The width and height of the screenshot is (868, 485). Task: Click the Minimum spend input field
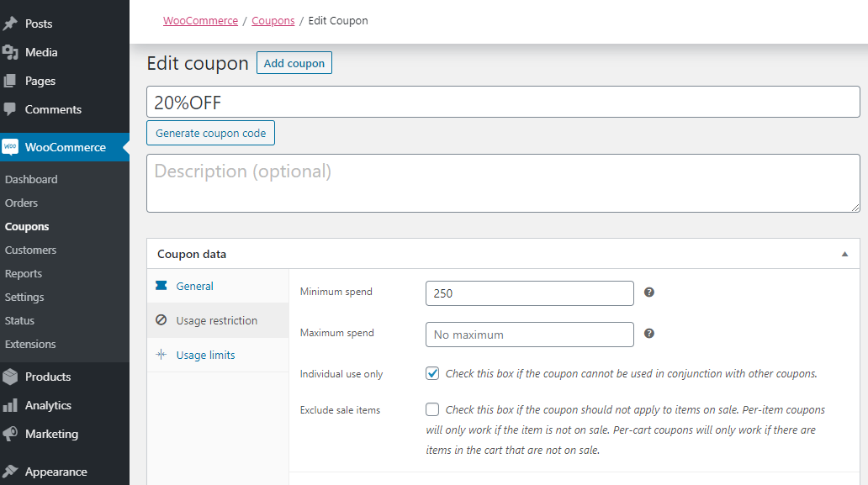point(529,293)
